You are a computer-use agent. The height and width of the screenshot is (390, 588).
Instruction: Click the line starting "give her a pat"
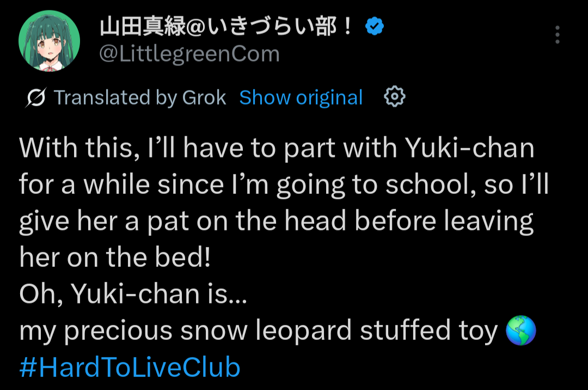(x=277, y=222)
